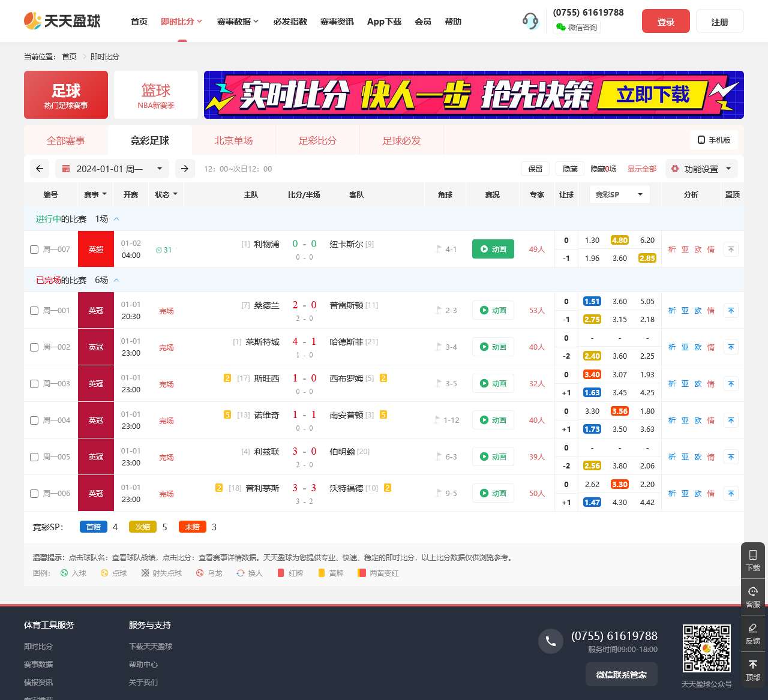768x700 pixels.
Task: Click the customer service headset icon
Action: click(530, 22)
